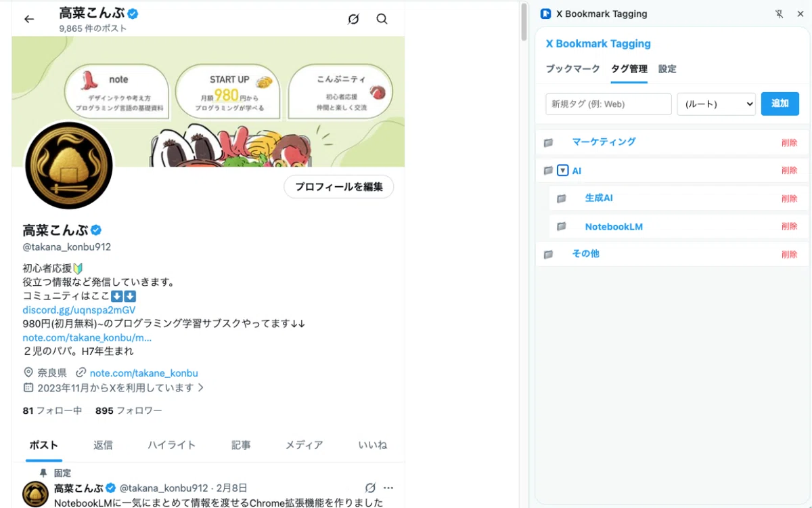
Task: Click the pin icon beside 固定
Action: click(43, 473)
